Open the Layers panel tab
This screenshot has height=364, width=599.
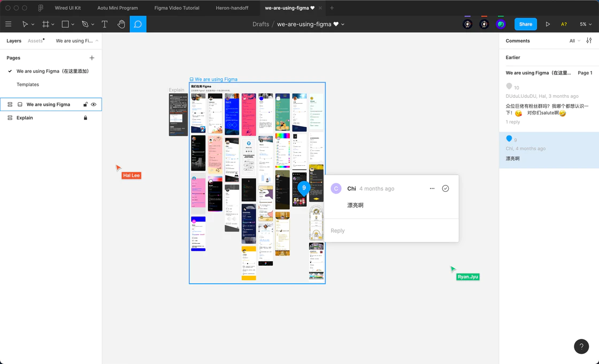(x=14, y=41)
